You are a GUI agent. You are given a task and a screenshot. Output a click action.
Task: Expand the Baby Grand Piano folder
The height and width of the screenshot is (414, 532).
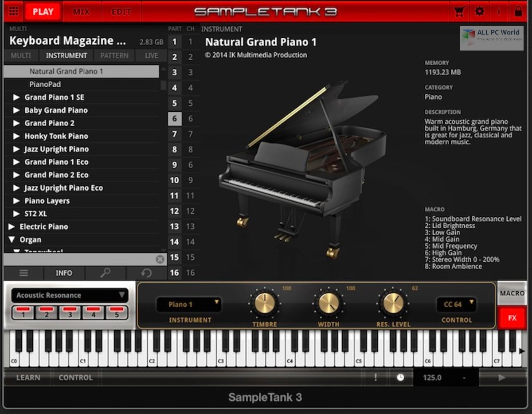click(x=16, y=110)
